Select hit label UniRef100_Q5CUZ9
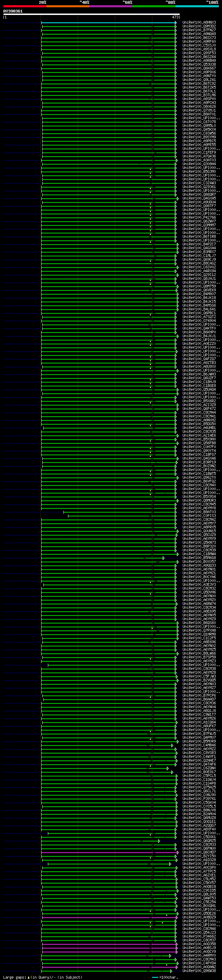This screenshot has width=222, height=980. pos(199,535)
